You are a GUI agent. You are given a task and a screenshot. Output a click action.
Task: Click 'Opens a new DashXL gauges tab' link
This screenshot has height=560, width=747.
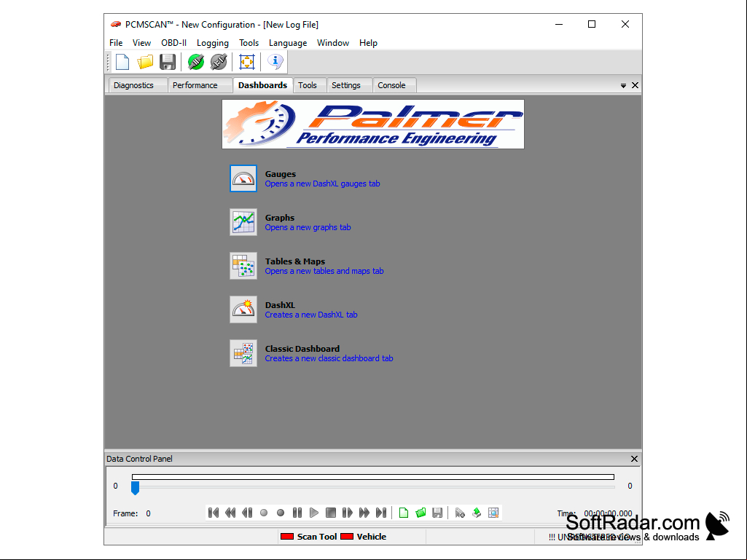coord(323,184)
